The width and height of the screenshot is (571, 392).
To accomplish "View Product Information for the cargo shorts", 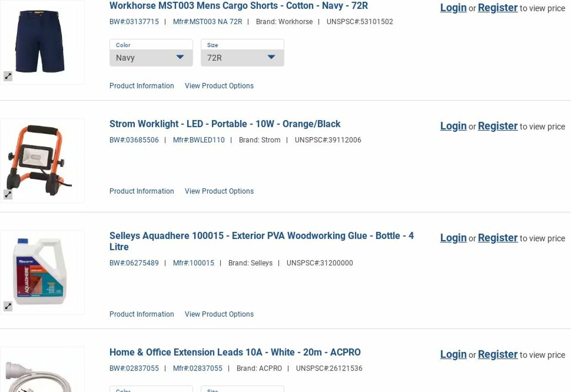I will [142, 86].
